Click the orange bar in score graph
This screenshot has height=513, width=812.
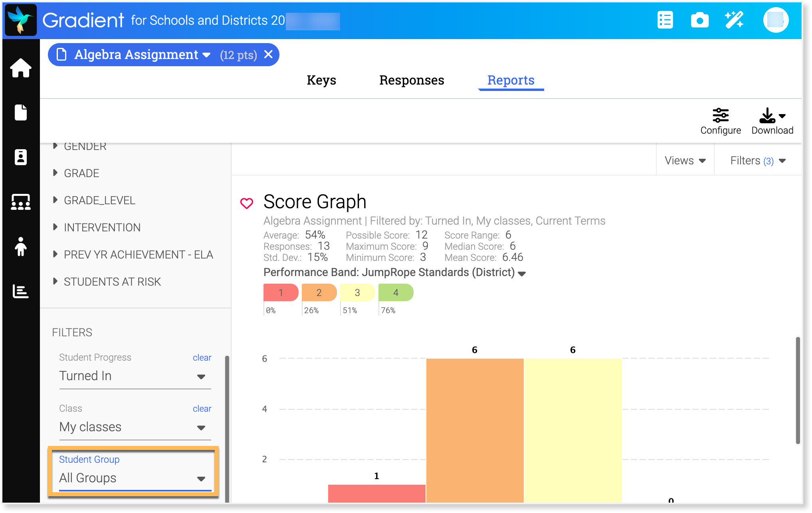(475, 430)
